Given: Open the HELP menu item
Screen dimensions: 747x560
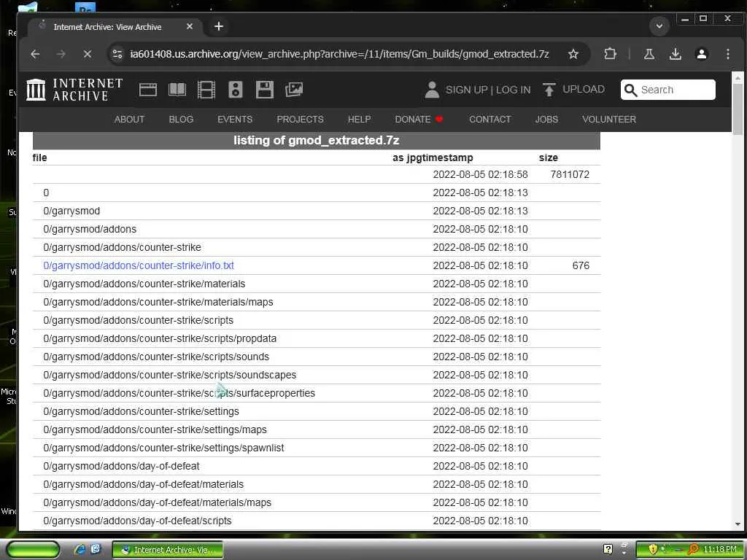Looking at the screenshot, I should [x=359, y=120].
